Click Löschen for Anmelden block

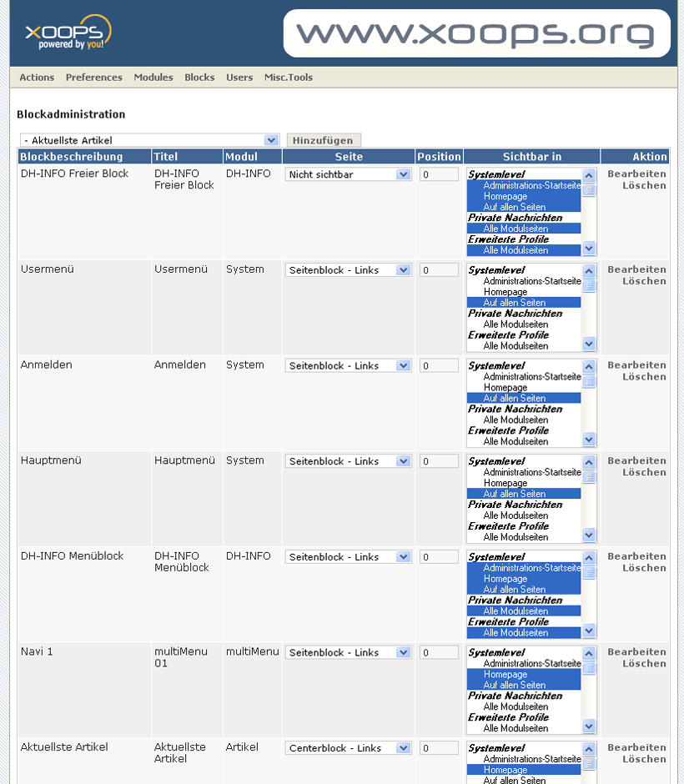pos(645,376)
